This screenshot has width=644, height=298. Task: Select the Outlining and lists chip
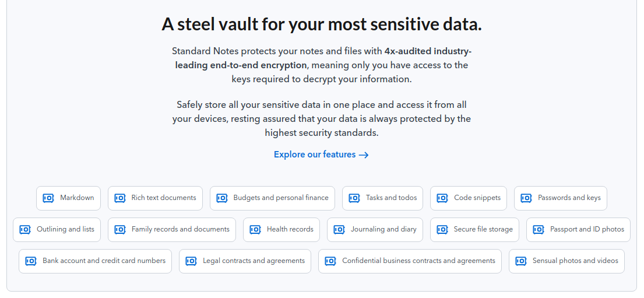tap(57, 230)
